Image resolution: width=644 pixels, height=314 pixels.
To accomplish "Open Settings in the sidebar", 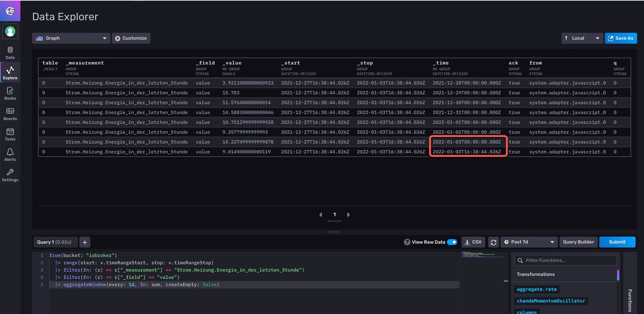I will point(10,175).
